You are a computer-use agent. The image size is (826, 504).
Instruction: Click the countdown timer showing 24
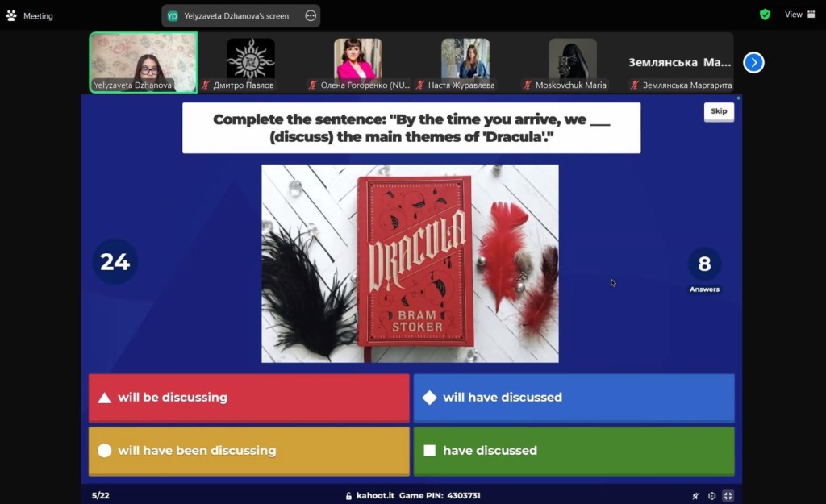pos(115,262)
